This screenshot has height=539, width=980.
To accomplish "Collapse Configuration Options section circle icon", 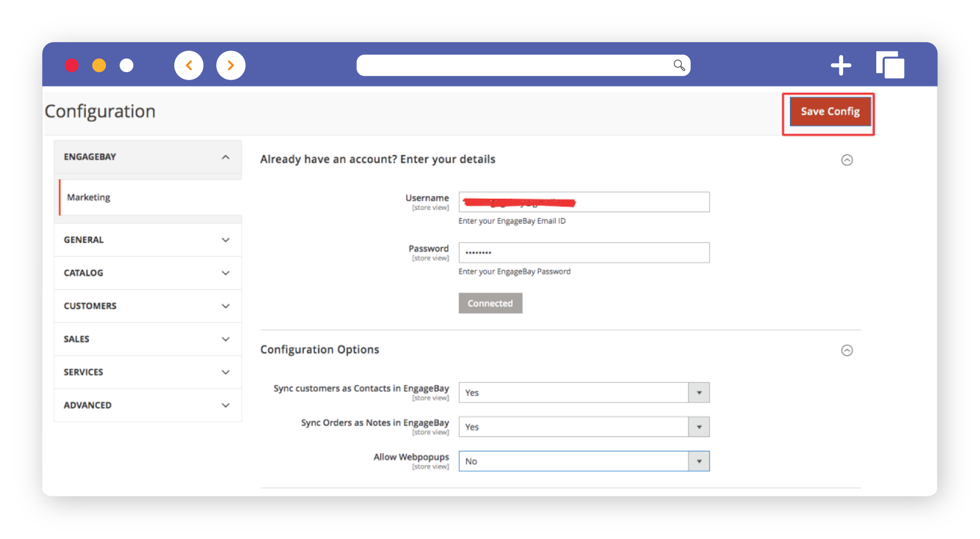I will [x=847, y=350].
